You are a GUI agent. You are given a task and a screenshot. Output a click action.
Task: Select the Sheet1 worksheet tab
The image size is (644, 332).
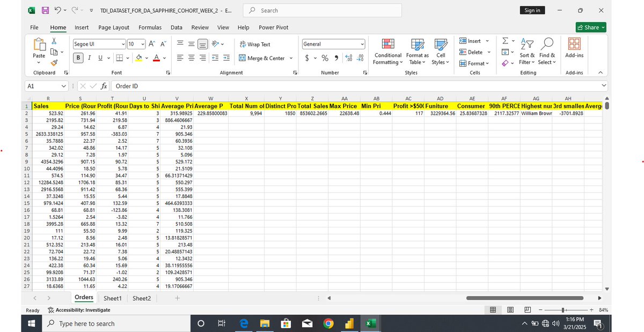[113, 298]
